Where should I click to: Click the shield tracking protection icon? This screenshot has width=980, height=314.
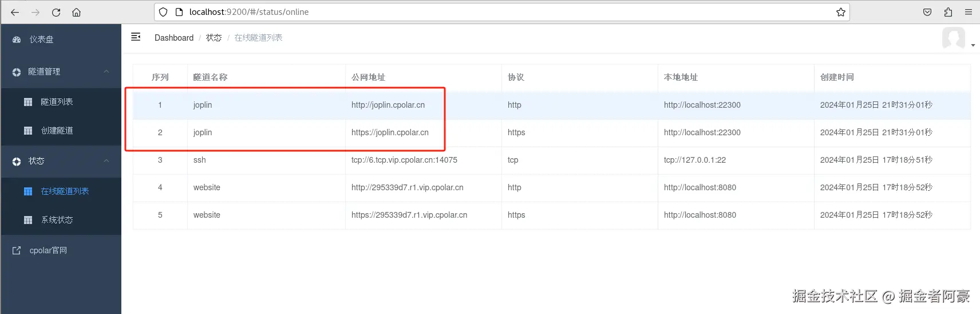163,12
